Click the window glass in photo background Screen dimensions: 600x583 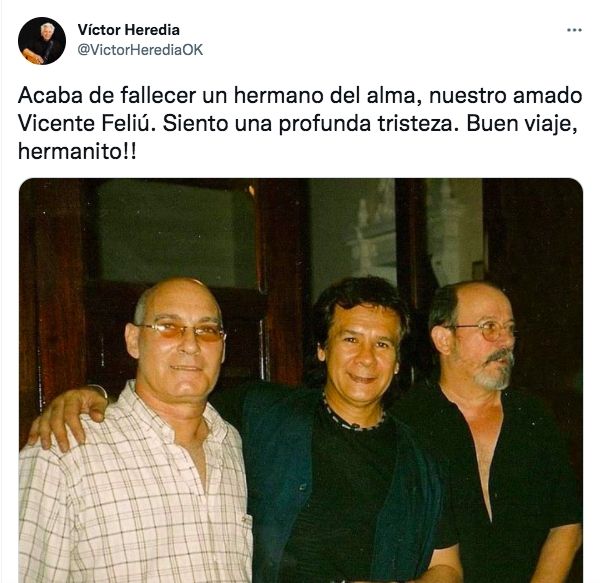(x=174, y=233)
